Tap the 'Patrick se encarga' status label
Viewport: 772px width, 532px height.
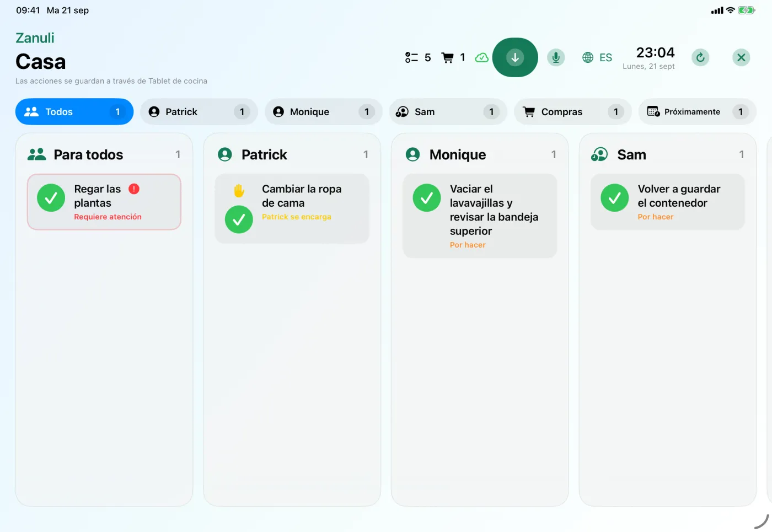(x=297, y=217)
